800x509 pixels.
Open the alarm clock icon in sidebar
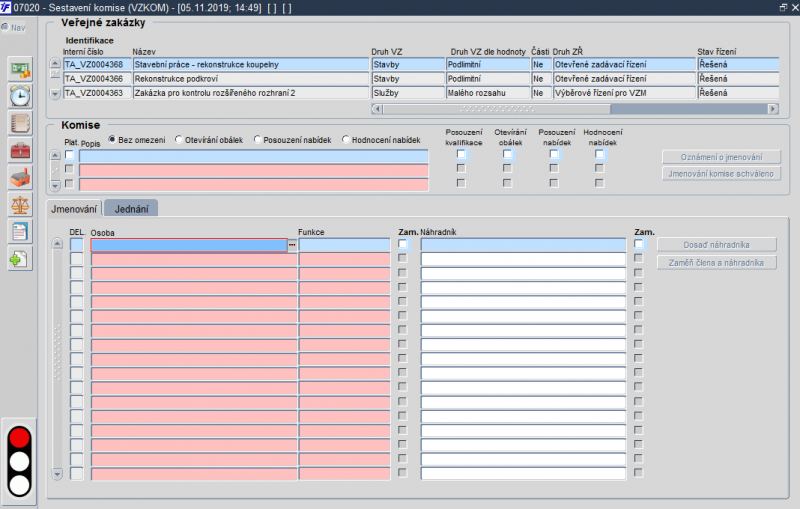(19, 96)
